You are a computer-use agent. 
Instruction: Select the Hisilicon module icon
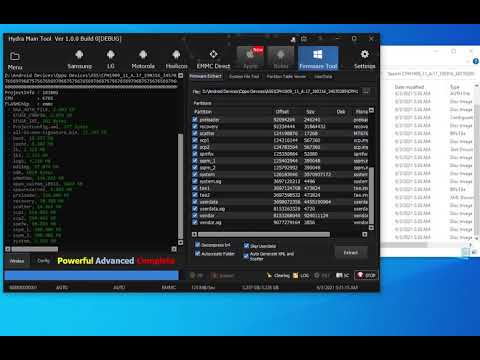tap(176, 55)
